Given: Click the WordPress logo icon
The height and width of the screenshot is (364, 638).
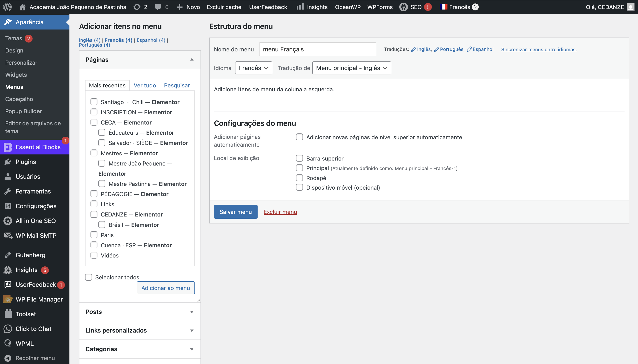Looking at the screenshot, I should pos(8,7).
